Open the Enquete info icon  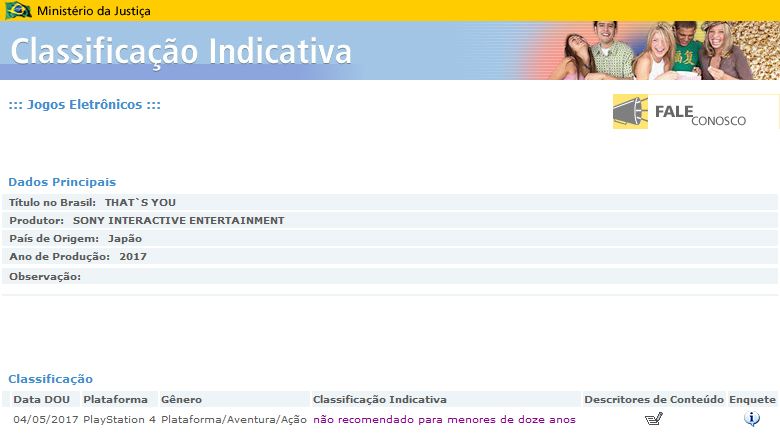pos(752,419)
